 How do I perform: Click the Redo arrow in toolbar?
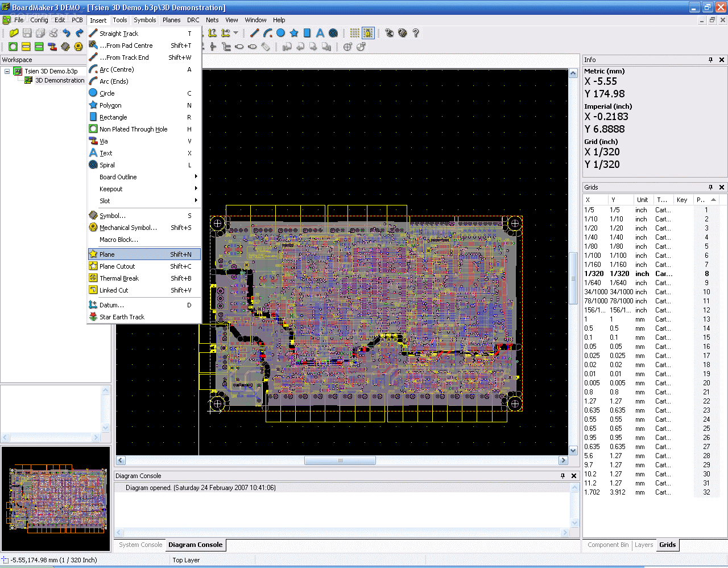point(80,33)
